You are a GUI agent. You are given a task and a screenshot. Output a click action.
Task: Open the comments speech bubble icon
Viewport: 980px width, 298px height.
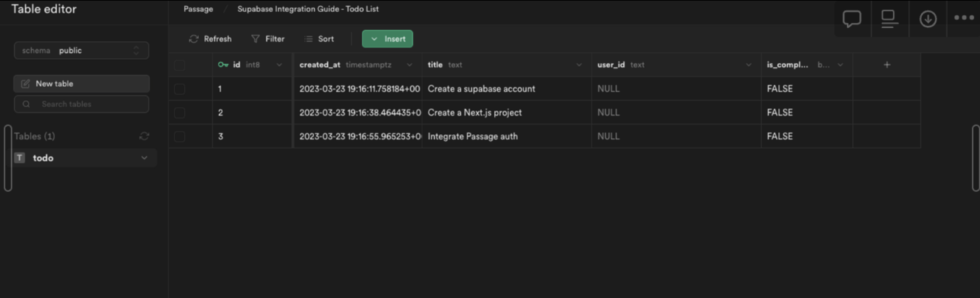(851, 19)
